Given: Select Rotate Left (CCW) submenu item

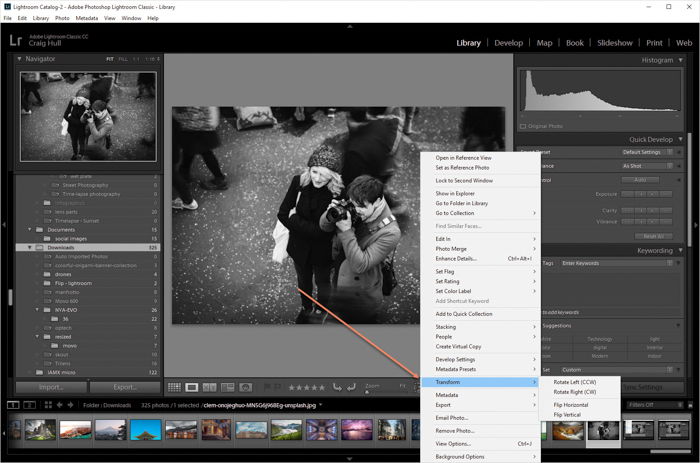Looking at the screenshot, I should tap(575, 382).
